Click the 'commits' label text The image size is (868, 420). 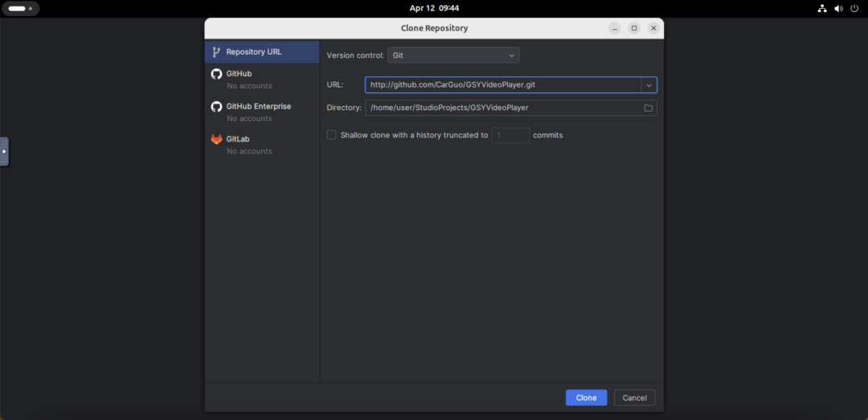[x=548, y=135]
